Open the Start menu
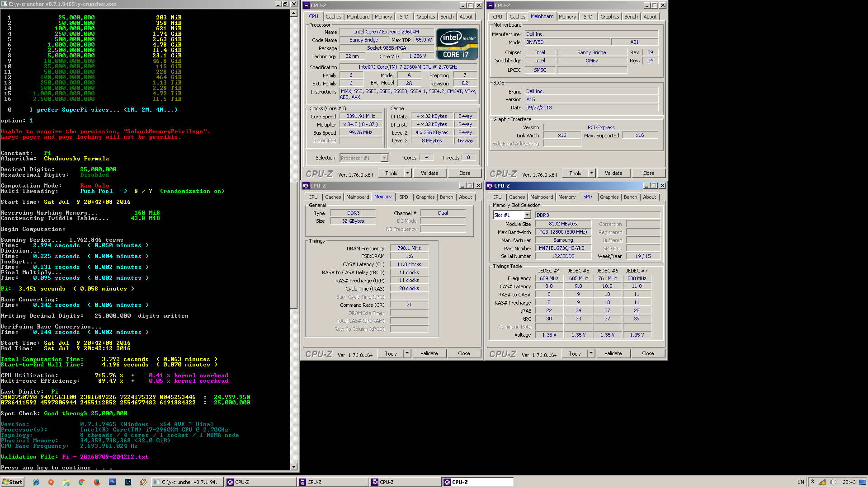 point(12,482)
